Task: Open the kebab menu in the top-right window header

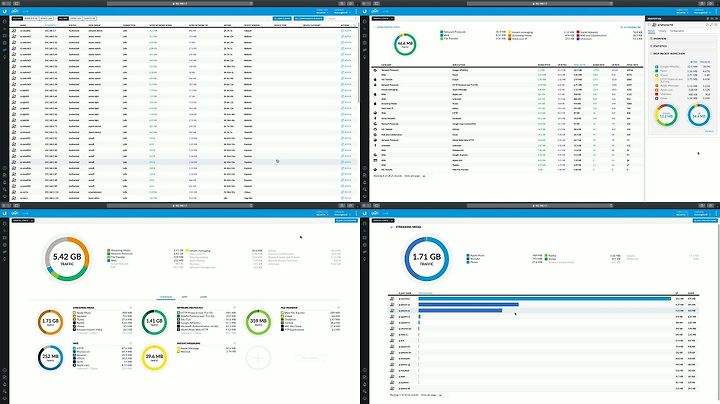Action: [x=716, y=11]
